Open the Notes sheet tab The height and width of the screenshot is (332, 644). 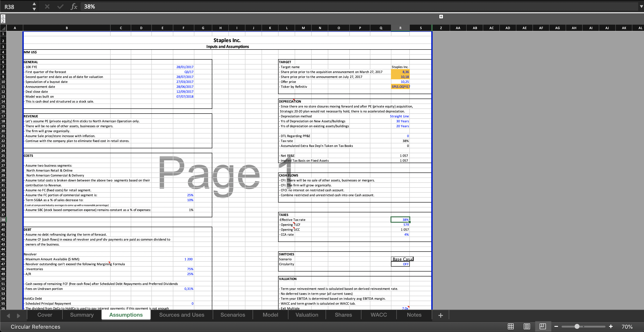point(414,315)
